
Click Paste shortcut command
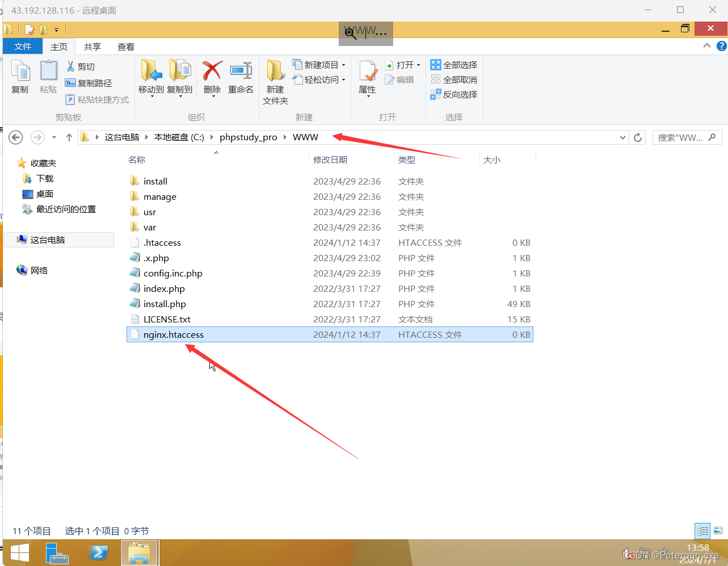coord(98,99)
